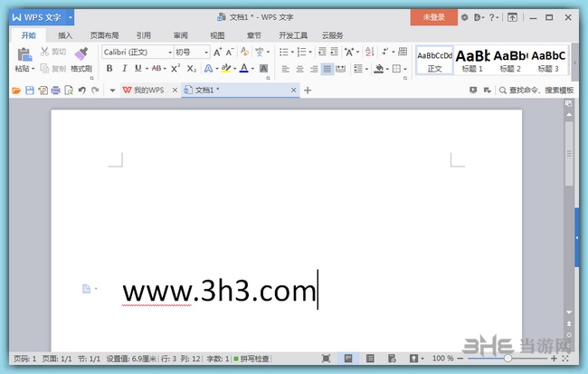Image resolution: width=588 pixels, height=374 pixels.
Task: Click the sort A-Z icon
Action: pyautogui.click(x=369, y=52)
